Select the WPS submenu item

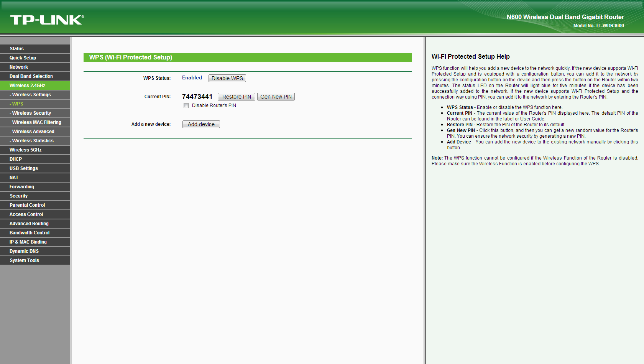35,104
